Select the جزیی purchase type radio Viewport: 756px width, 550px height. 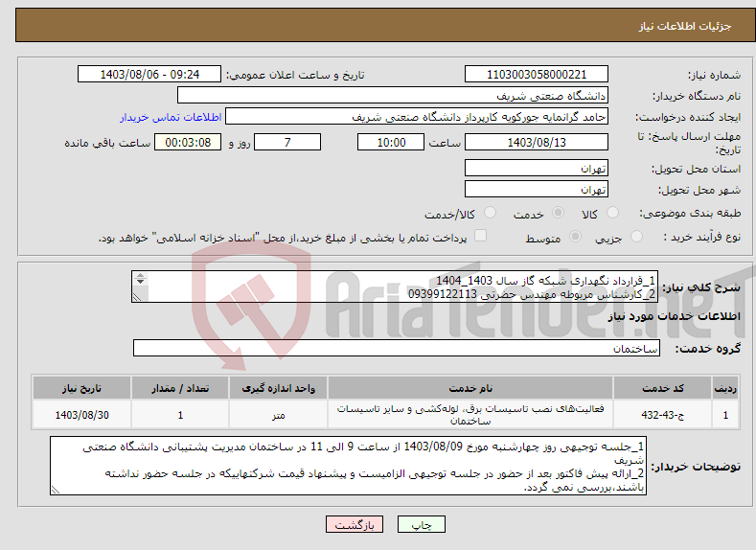[636, 237]
